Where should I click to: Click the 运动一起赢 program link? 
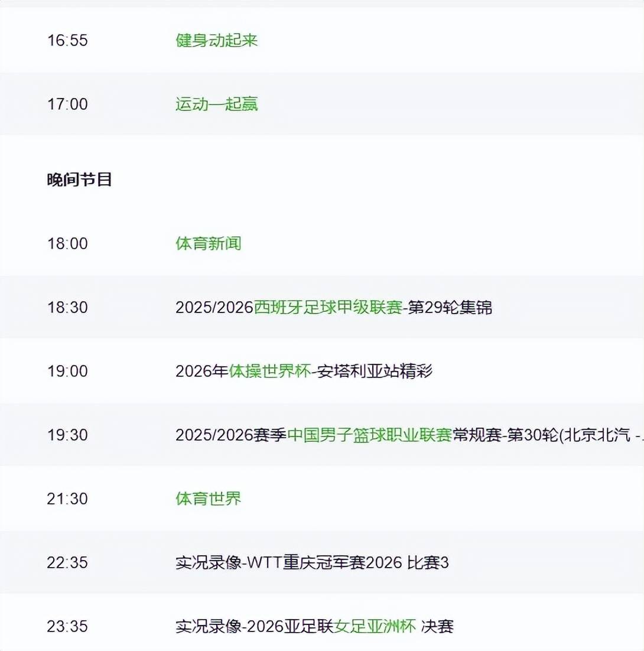click(x=216, y=104)
